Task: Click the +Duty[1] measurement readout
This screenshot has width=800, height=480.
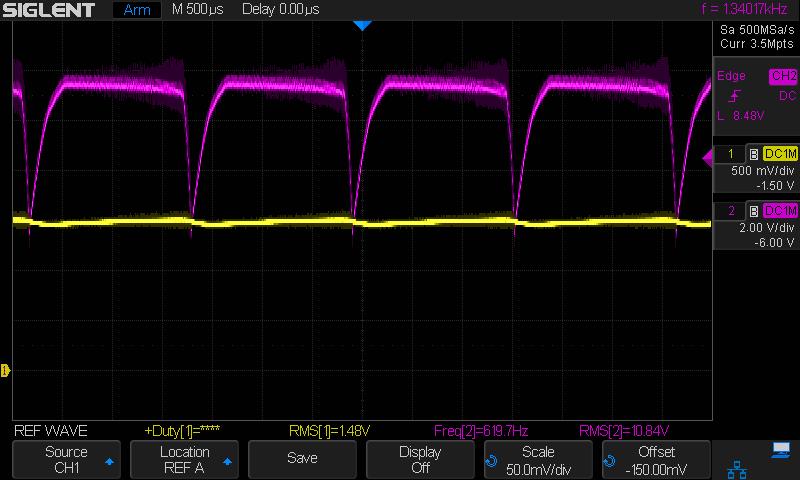Action: click(182, 431)
